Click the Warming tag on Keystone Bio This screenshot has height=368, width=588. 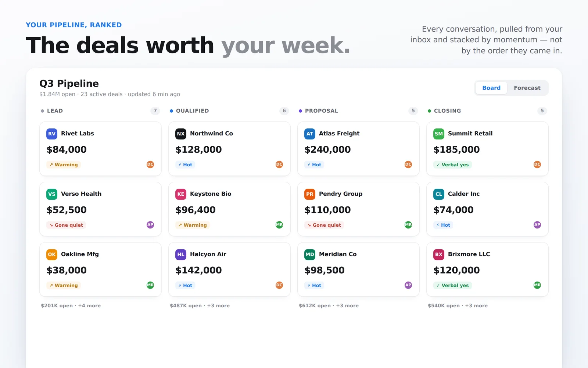(193, 225)
